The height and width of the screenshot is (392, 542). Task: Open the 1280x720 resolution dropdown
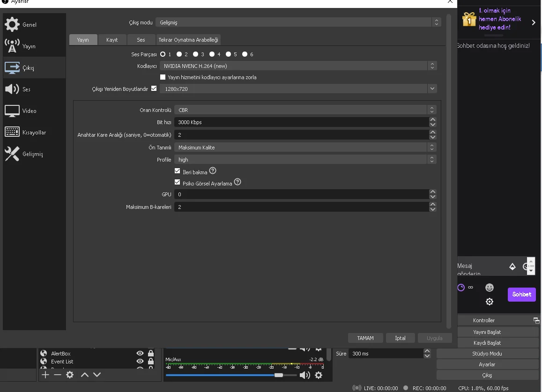298,89
